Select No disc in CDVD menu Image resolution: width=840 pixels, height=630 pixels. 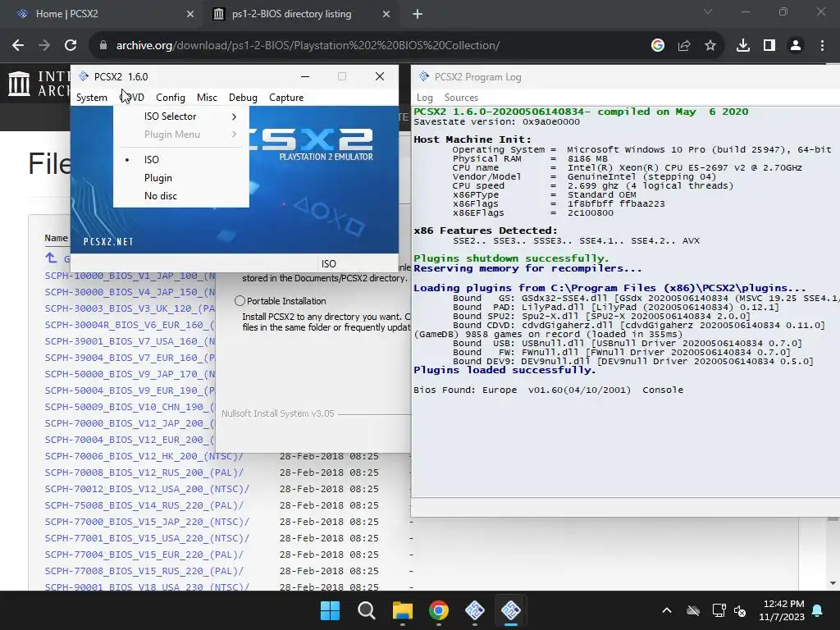click(x=161, y=196)
